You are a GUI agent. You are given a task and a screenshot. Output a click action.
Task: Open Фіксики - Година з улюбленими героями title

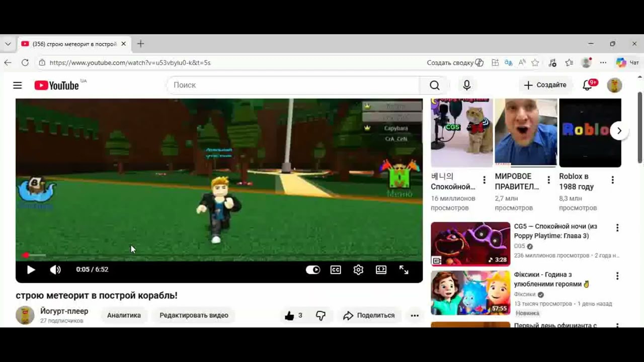pos(551,280)
